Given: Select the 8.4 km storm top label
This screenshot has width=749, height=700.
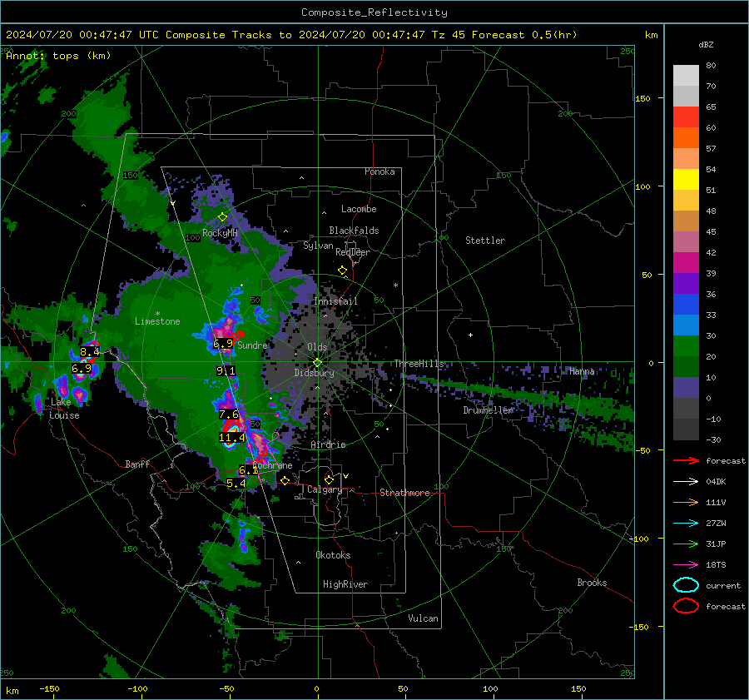Looking at the screenshot, I should (x=89, y=352).
